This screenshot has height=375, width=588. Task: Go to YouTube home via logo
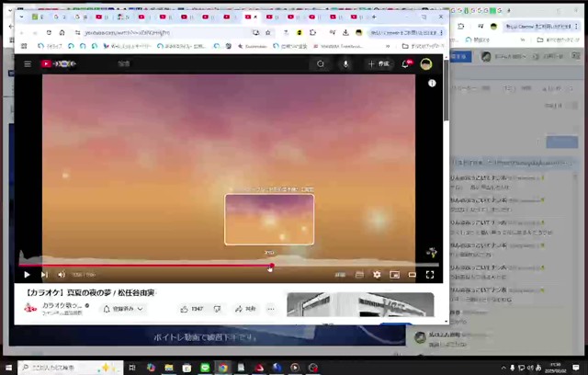pos(58,64)
